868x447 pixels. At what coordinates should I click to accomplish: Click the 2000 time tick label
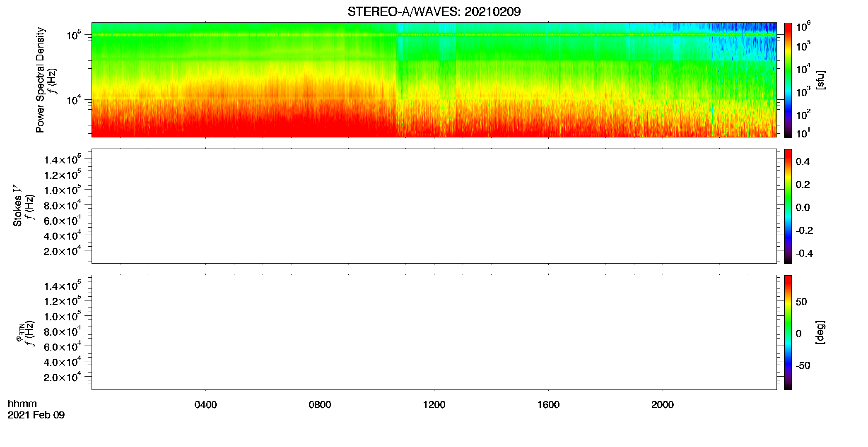click(x=662, y=405)
